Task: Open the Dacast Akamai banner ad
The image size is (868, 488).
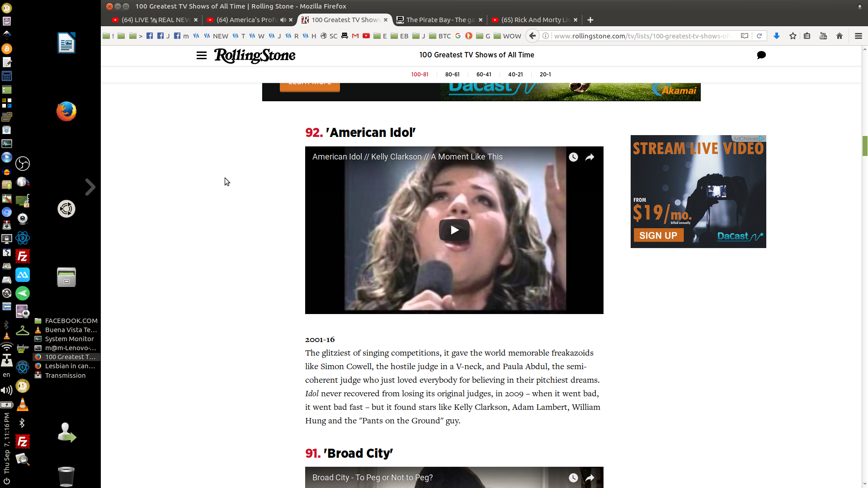Action: pyautogui.click(x=481, y=91)
